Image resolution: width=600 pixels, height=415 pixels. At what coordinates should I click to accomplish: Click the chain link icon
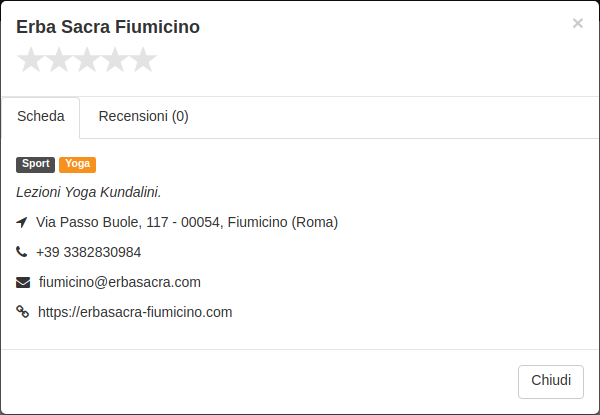click(23, 312)
